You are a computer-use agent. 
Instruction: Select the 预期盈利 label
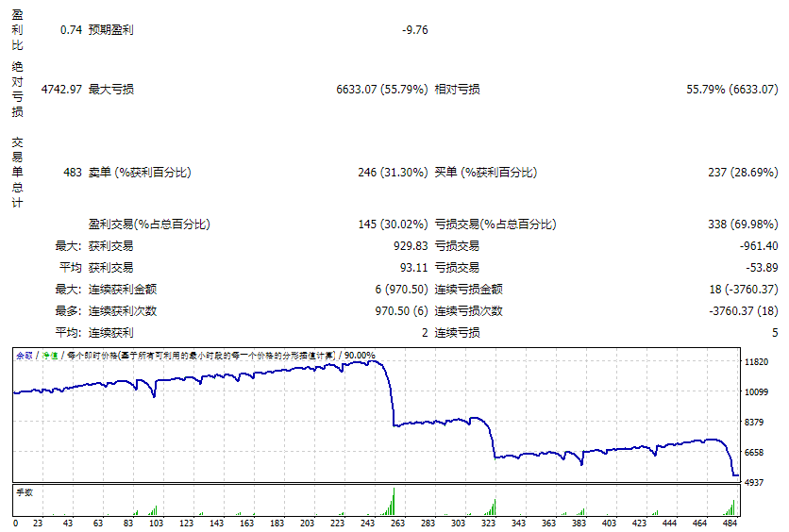110,30
